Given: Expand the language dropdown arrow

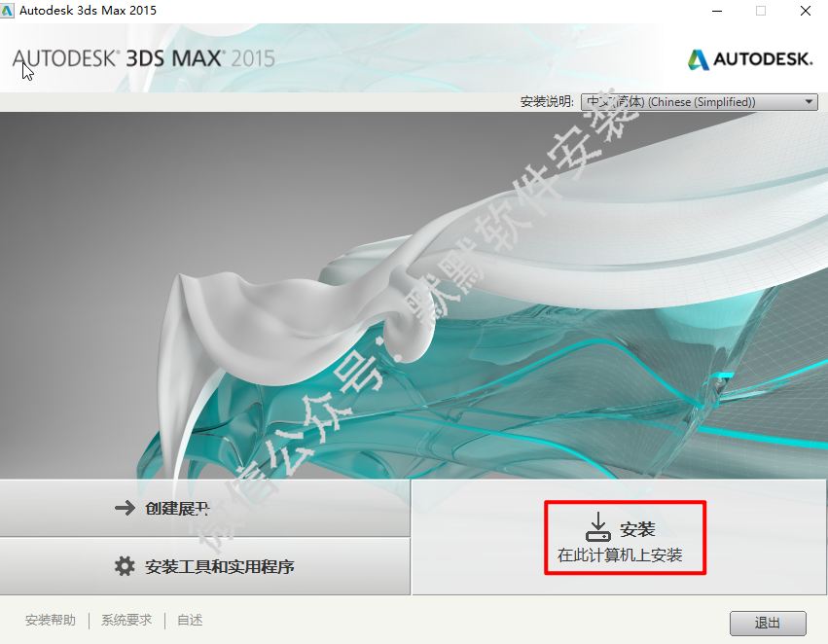Looking at the screenshot, I should click(809, 102).
